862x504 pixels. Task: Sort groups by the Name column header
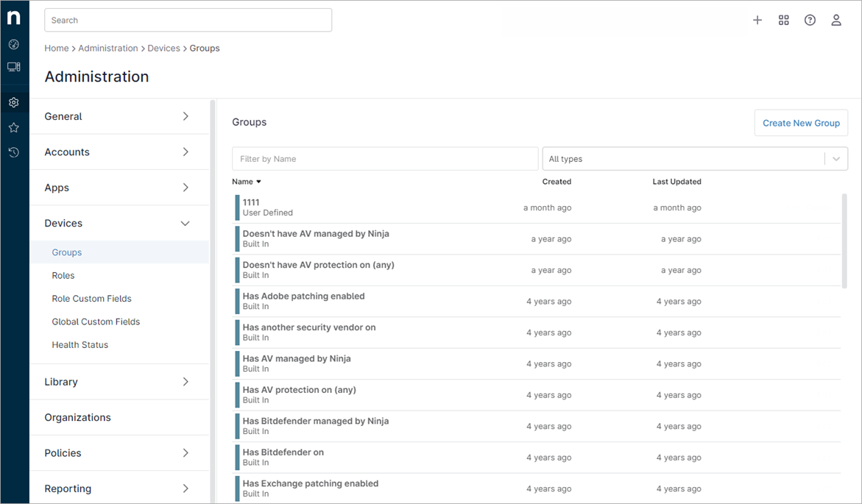(x=246, y=181)
